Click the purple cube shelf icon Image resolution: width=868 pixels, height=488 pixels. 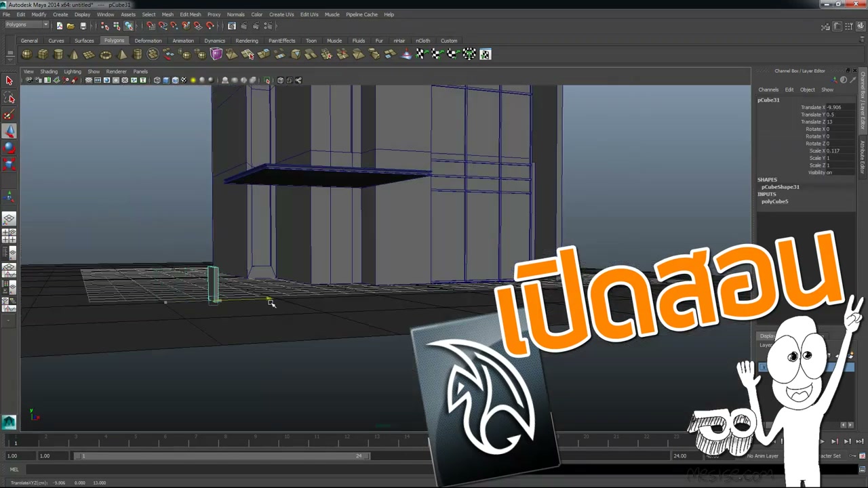click(x=216, y=54)
